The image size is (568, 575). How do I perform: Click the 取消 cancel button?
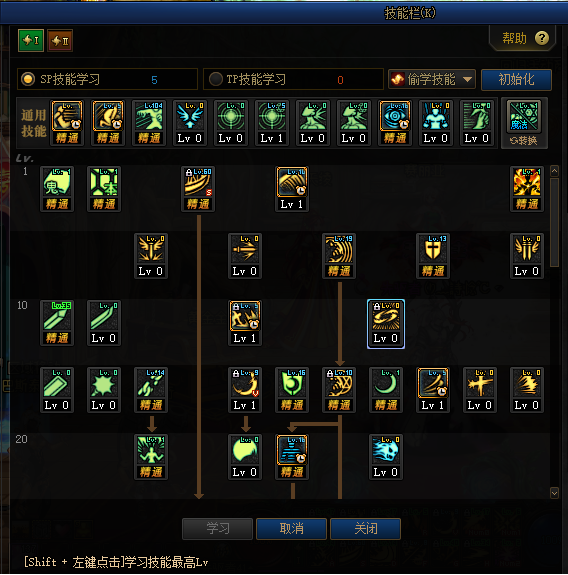292,528
